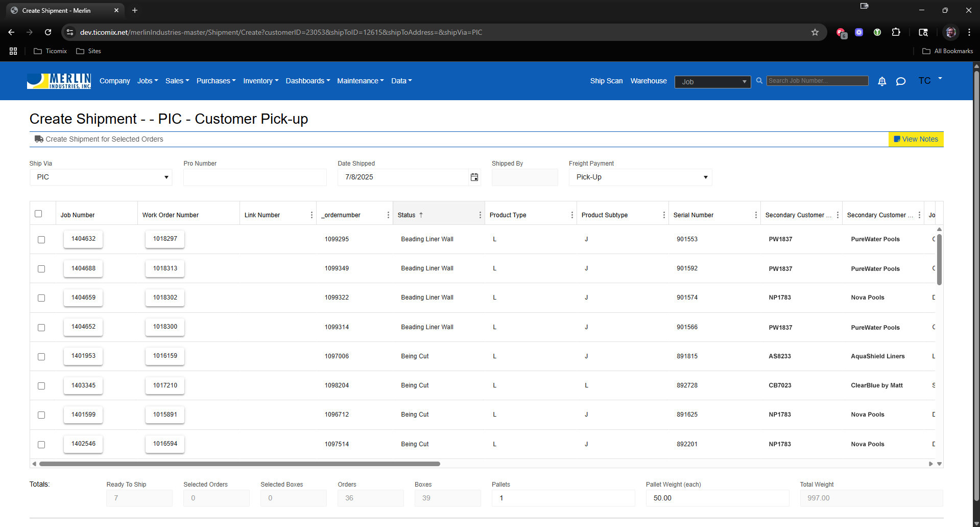Open the Status column options menu
The width and height of the screenshot is (980, 527).
(x=480, y=215)
